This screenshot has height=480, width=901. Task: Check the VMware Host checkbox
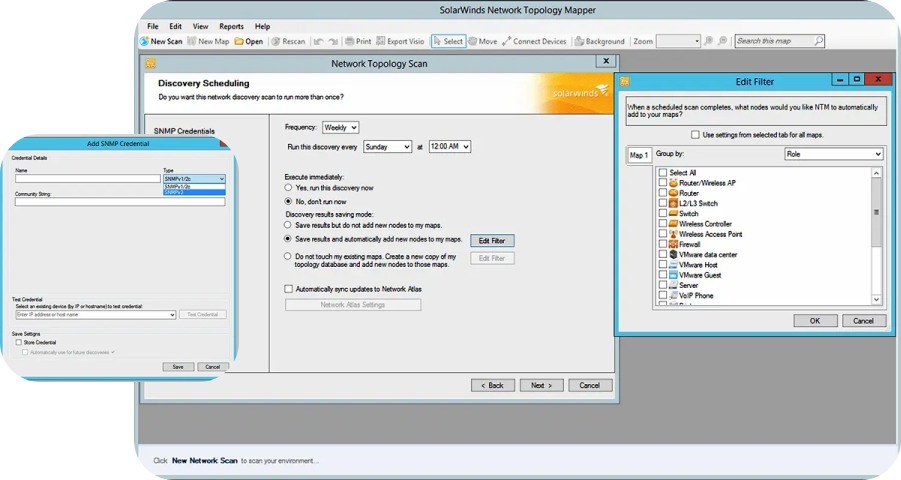[x=663, y=264]
